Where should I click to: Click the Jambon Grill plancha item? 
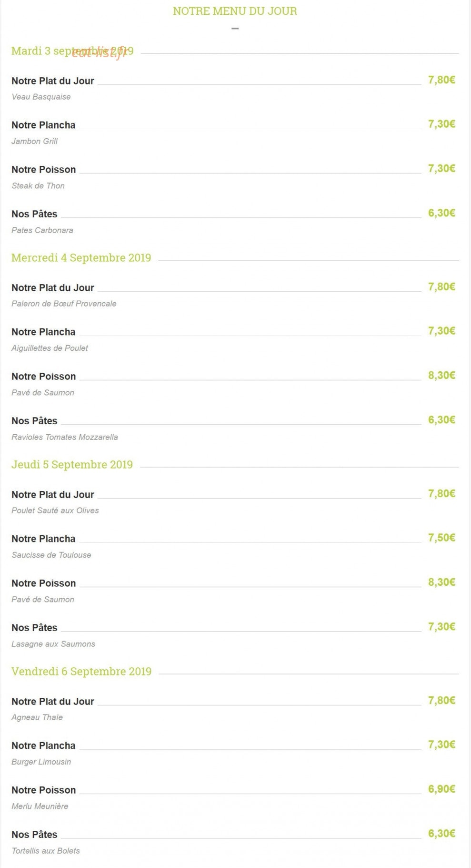click(34, 141)
